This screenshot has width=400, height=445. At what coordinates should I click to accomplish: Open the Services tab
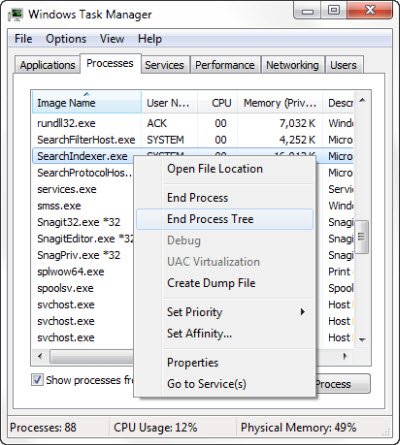click(164, 65)
